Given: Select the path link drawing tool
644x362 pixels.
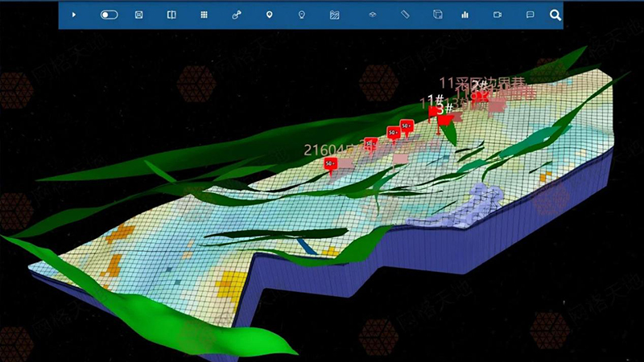Looking at the screenshot, I should point(237,14).
